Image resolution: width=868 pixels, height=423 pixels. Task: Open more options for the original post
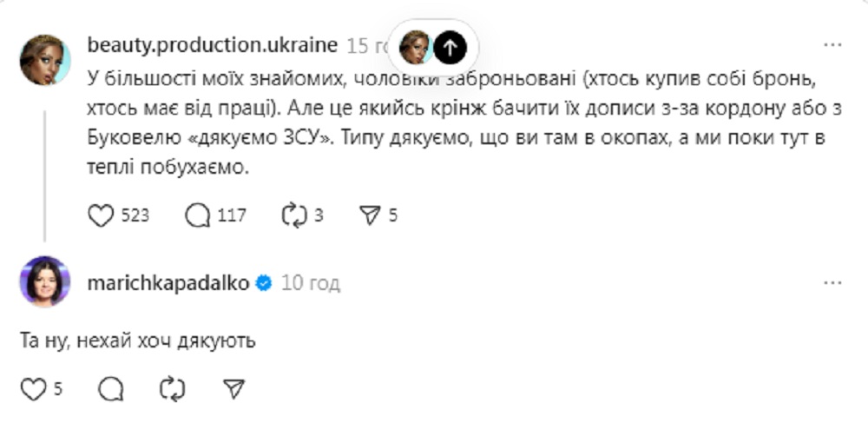pos(832,45)
